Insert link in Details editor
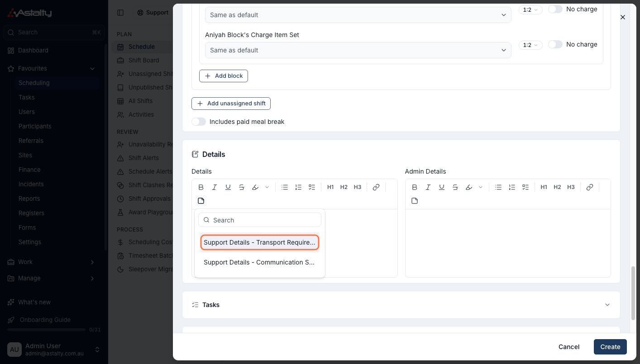 tap(376, 187)
